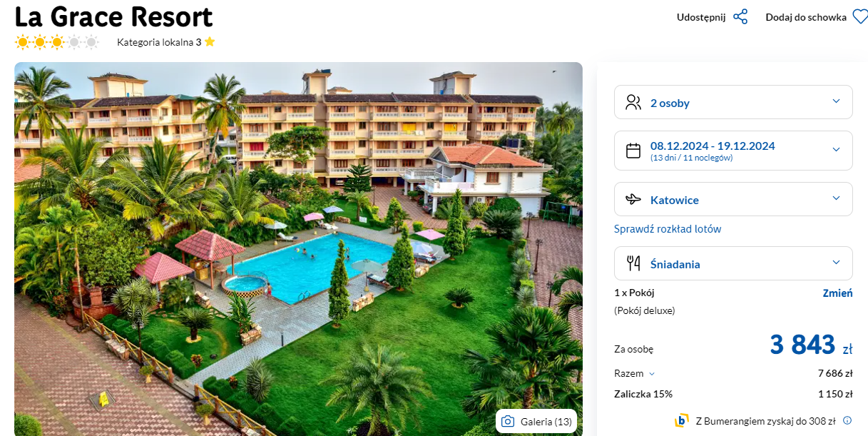Click the Bumerang logo icon

click(x=682, y=420)
